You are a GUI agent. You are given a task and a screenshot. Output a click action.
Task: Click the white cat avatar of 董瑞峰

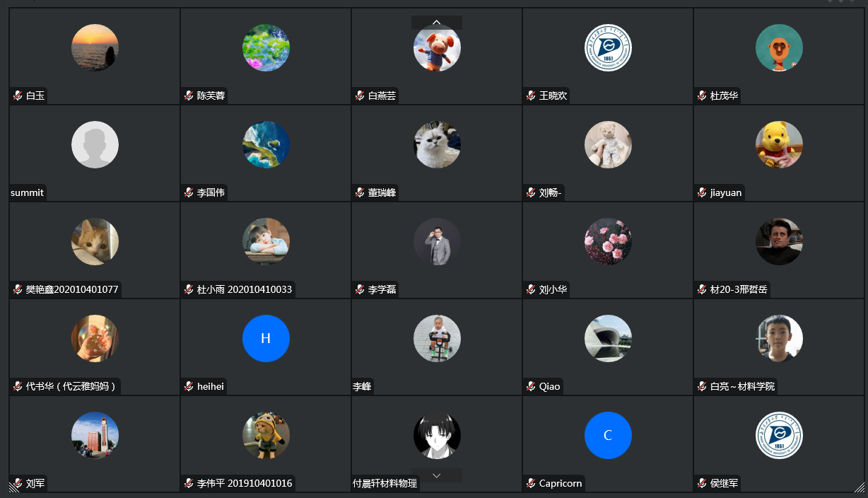click(x=437, y=144)
